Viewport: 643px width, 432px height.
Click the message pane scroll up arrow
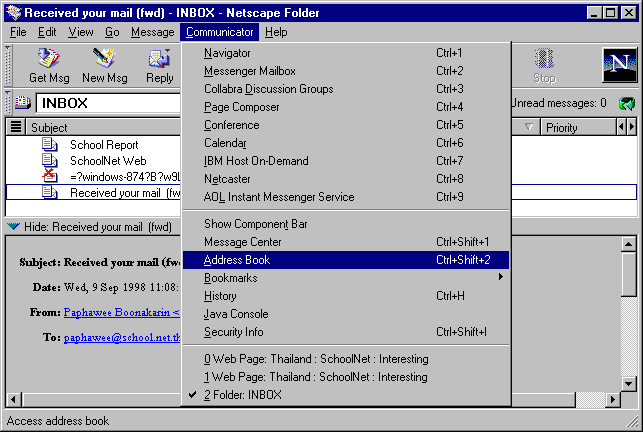628,244
